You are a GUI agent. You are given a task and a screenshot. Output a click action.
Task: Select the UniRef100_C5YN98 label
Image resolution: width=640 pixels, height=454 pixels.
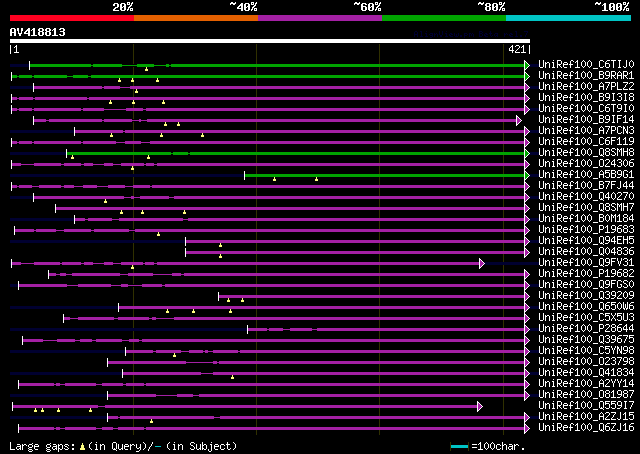point(586,351)
